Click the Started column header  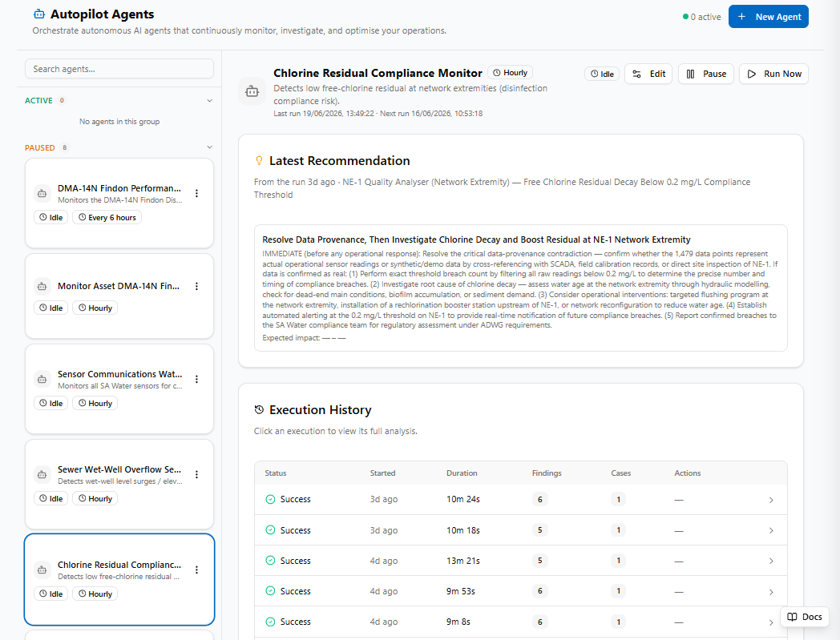[382, 473]
